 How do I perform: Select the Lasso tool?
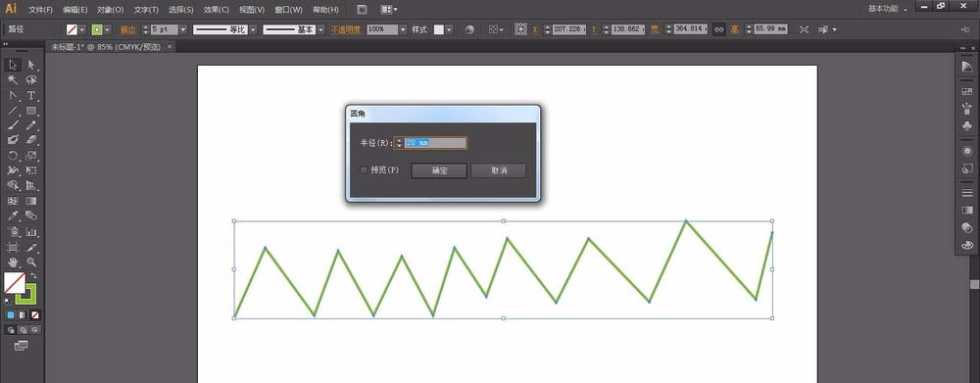[x=31, y=80]
